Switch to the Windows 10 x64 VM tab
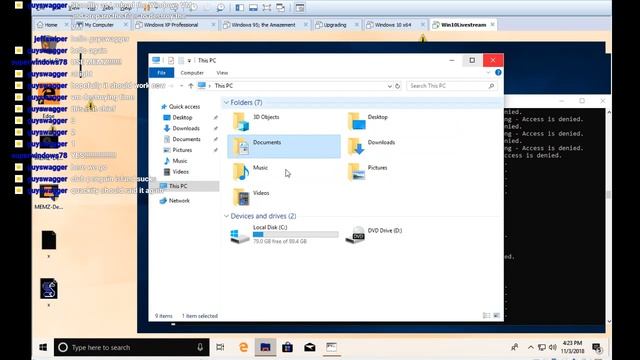 tap(393, 25)
